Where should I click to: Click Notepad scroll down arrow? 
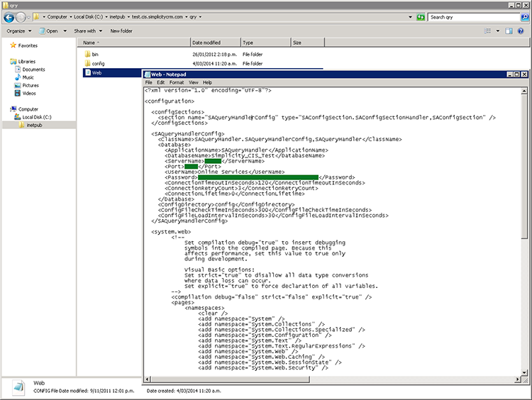point(524,372)
